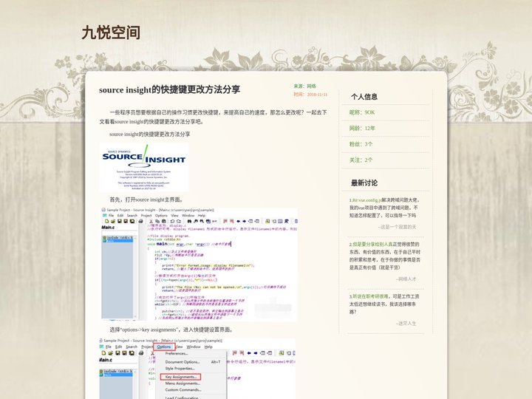Click the 最新讨论 sidebar heading
Viewport: 532px width, 399px height.
point(364,183)
